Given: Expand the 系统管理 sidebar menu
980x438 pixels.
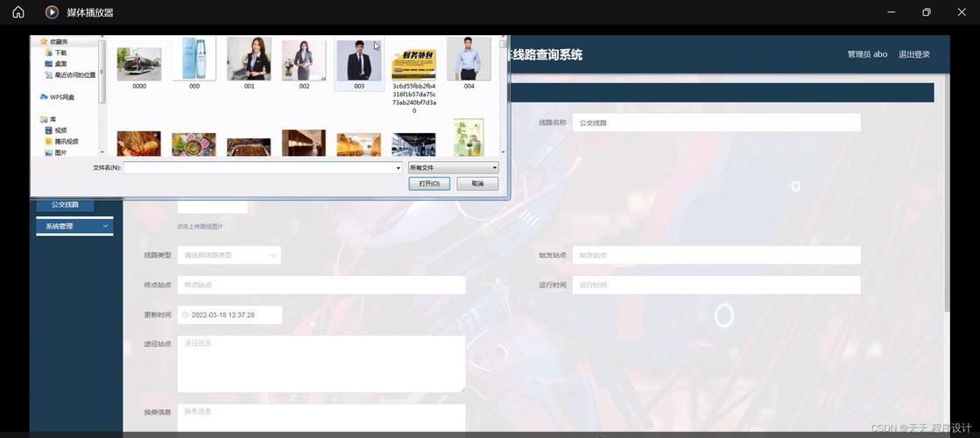Looking at the screenshot, I should (x=74, y=226).
